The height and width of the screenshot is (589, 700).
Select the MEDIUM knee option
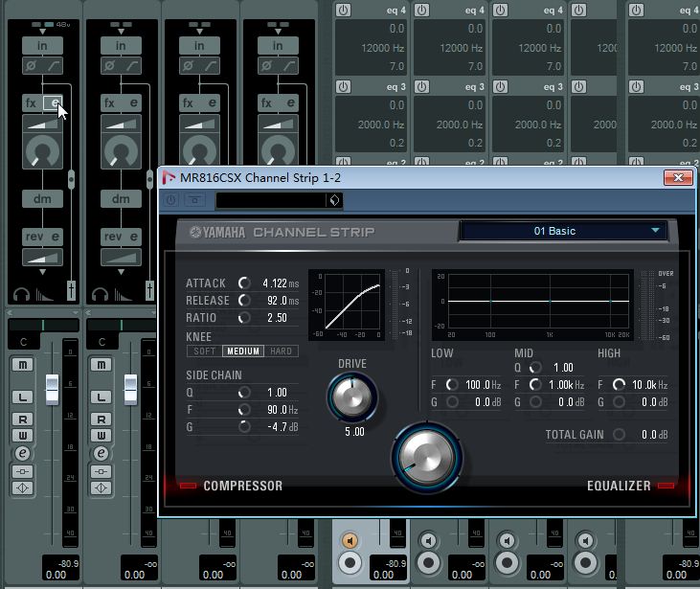243,351
